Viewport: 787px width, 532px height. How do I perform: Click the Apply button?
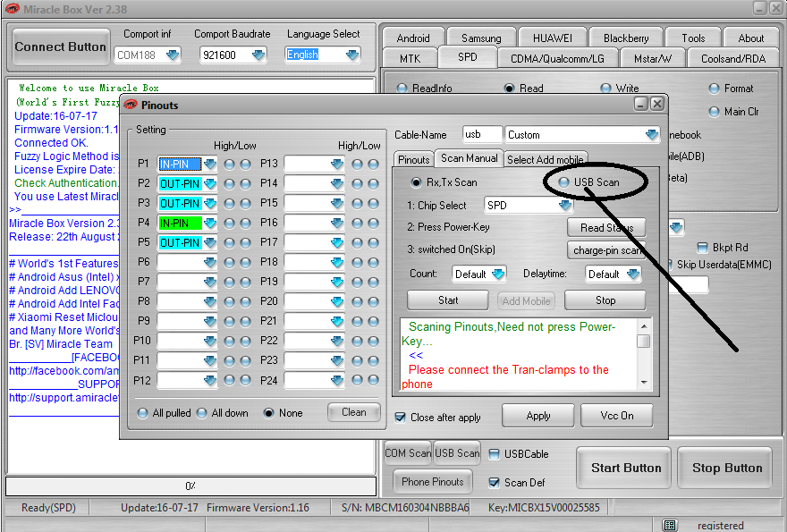538,416
